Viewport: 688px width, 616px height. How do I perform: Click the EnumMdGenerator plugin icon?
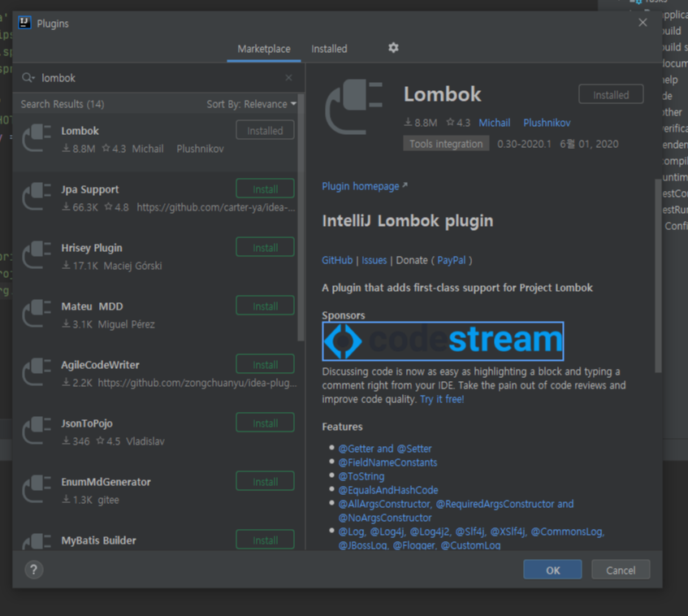tap(37, 488)
